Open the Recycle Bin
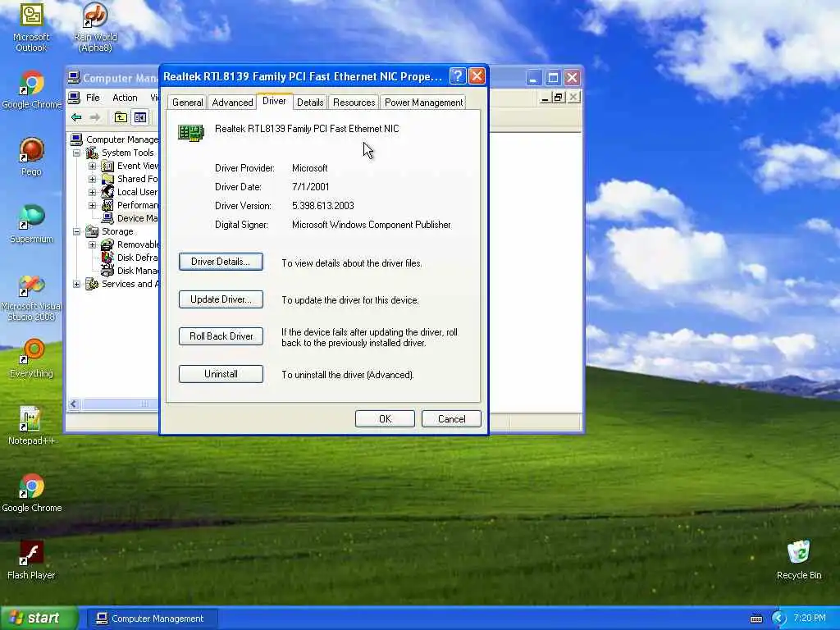 [799, 559]
